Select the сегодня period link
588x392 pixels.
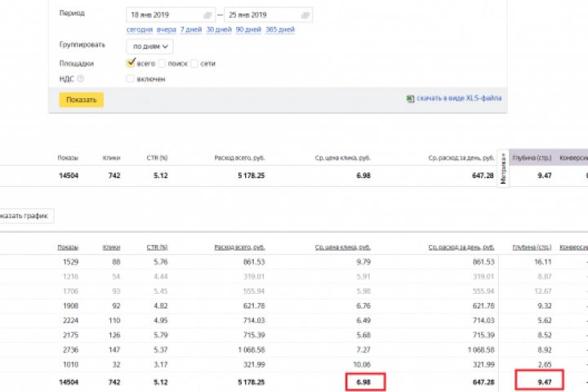click(x=140, y=29)
